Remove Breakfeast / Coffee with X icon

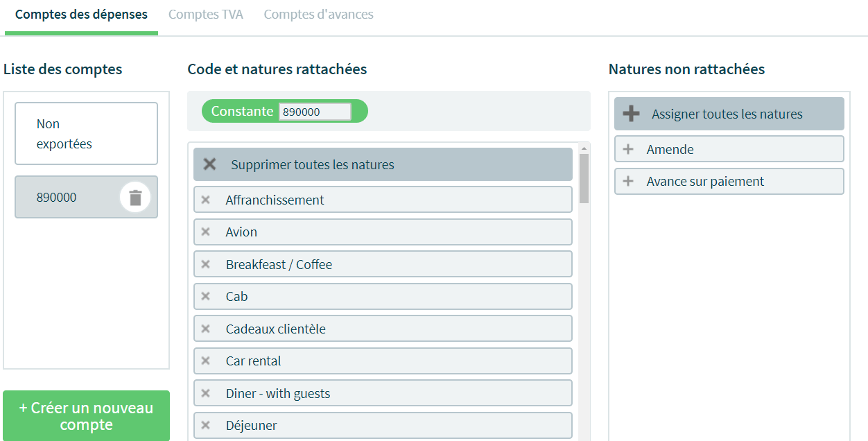coord(205,264)
